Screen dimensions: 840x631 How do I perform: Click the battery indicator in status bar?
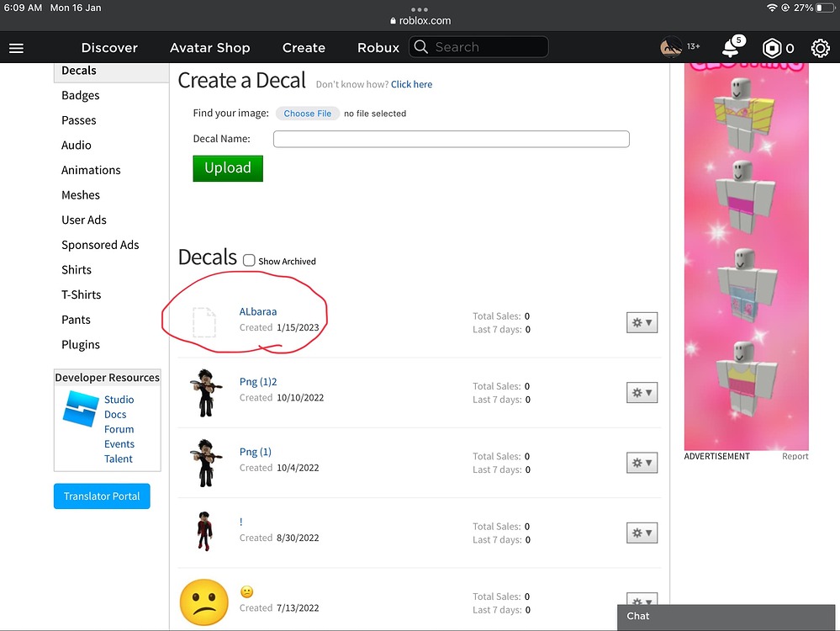tap(826, 8)
